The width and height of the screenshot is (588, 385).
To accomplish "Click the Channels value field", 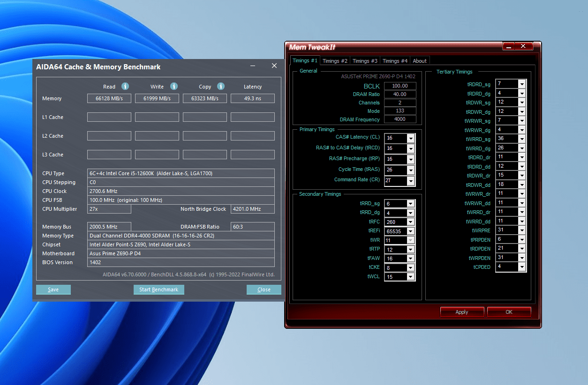I will point(400,103).
